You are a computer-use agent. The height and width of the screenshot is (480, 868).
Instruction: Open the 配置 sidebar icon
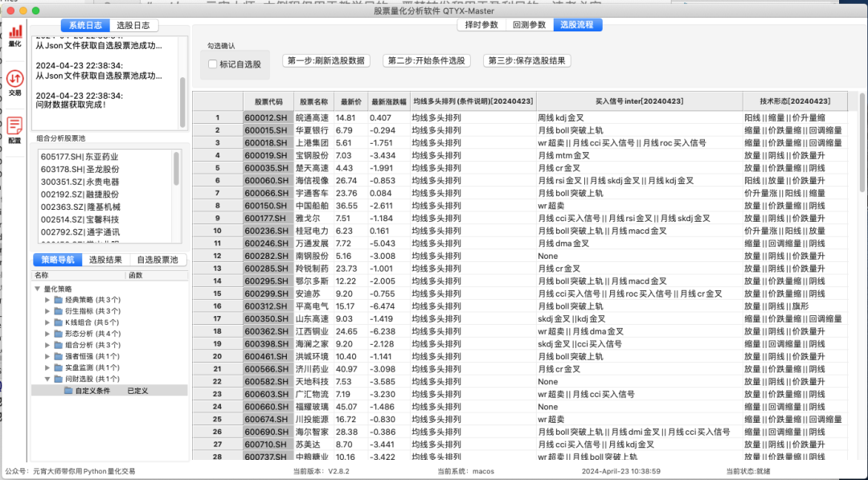15,131
